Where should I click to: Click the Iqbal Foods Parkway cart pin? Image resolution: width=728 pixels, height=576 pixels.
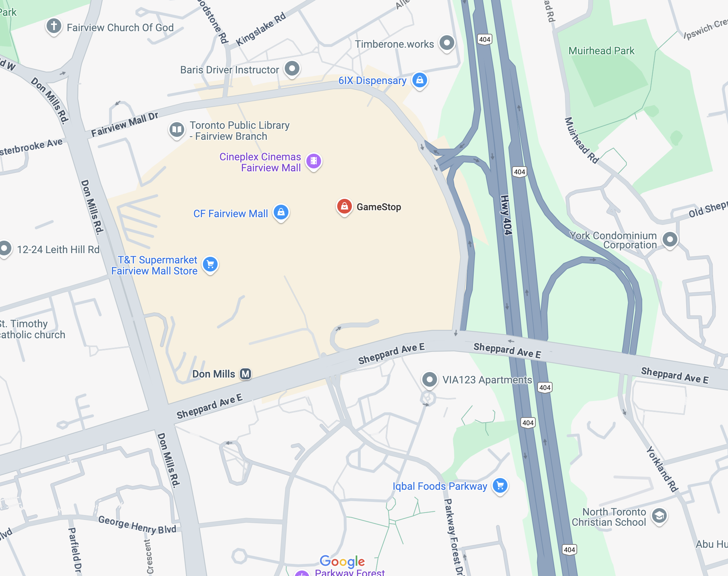click(x=500, y=486)
